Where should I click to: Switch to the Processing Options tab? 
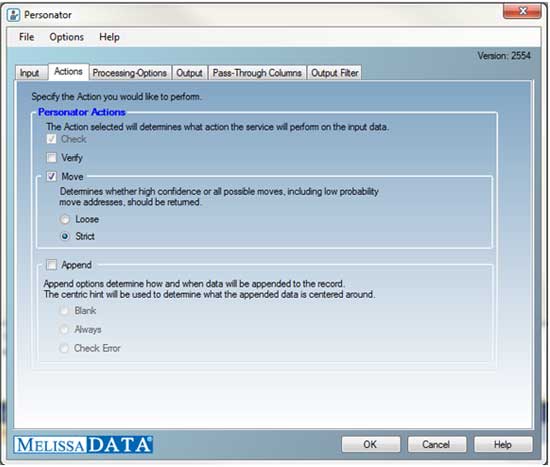coord(130,73)
